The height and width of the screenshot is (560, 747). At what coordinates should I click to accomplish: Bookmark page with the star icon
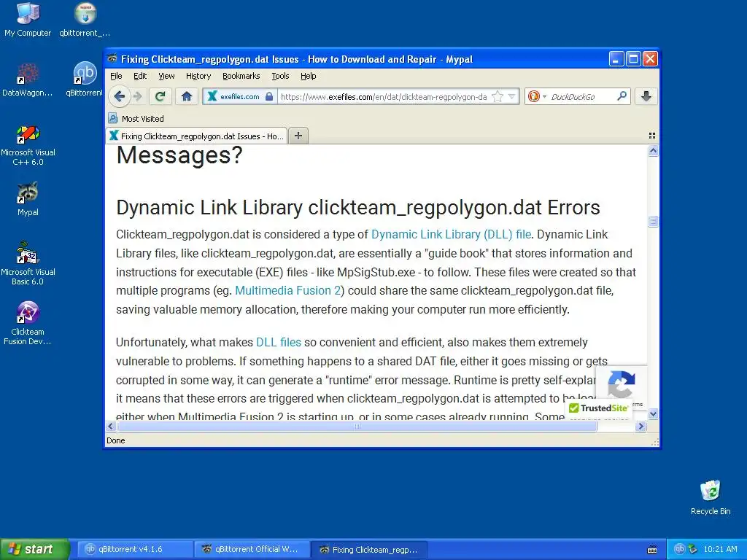click(498, 97)
